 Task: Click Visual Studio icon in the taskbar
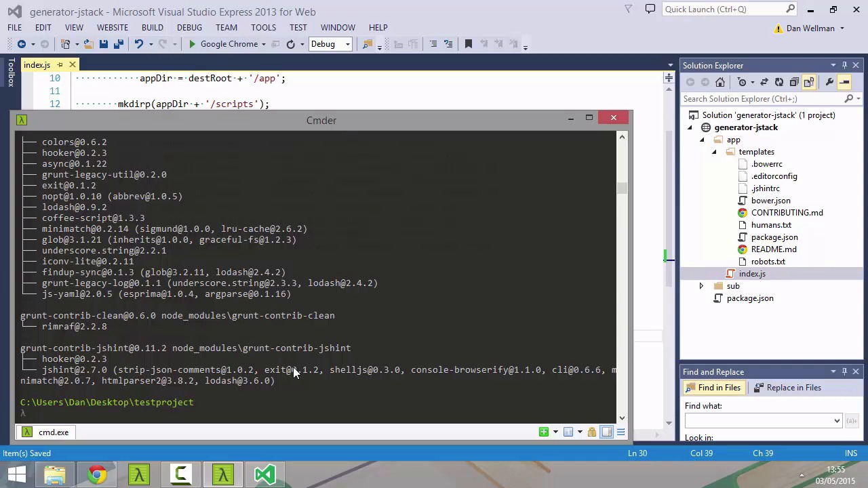[265, 474]
